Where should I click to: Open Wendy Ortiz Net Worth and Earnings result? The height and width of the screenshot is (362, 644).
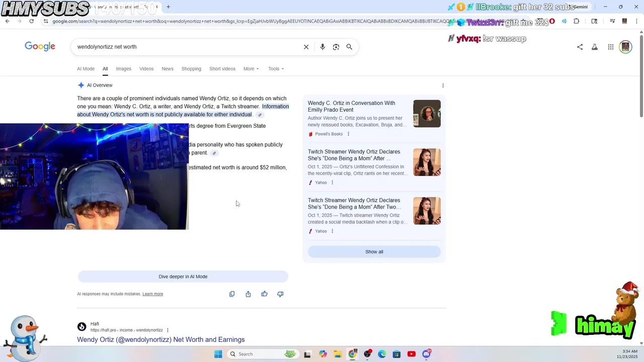161,340
